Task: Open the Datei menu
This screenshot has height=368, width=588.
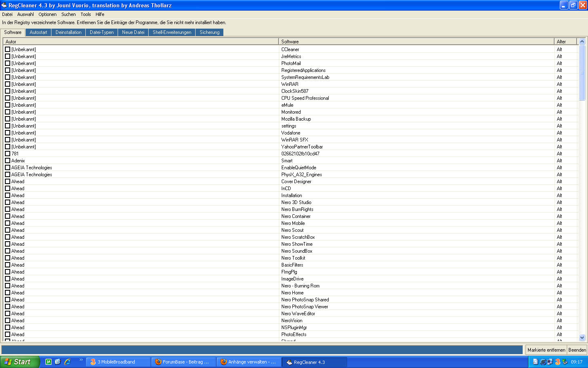Action: click(7, 14)
